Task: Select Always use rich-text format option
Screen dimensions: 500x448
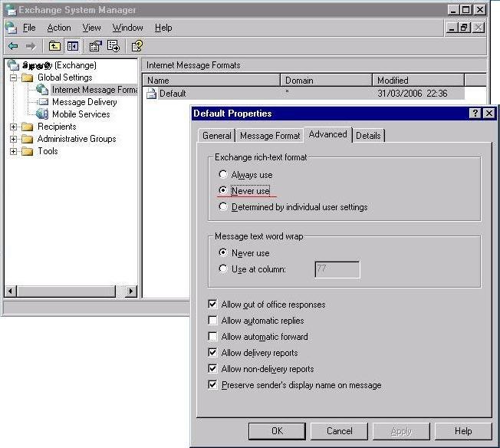Action: point(223,175)
